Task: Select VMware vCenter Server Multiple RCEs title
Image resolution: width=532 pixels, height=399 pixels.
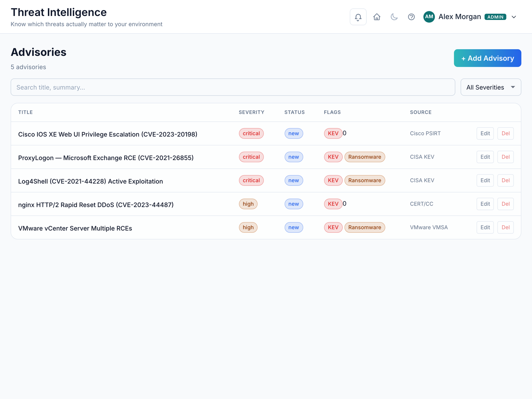Action: [x=75, y=228]
